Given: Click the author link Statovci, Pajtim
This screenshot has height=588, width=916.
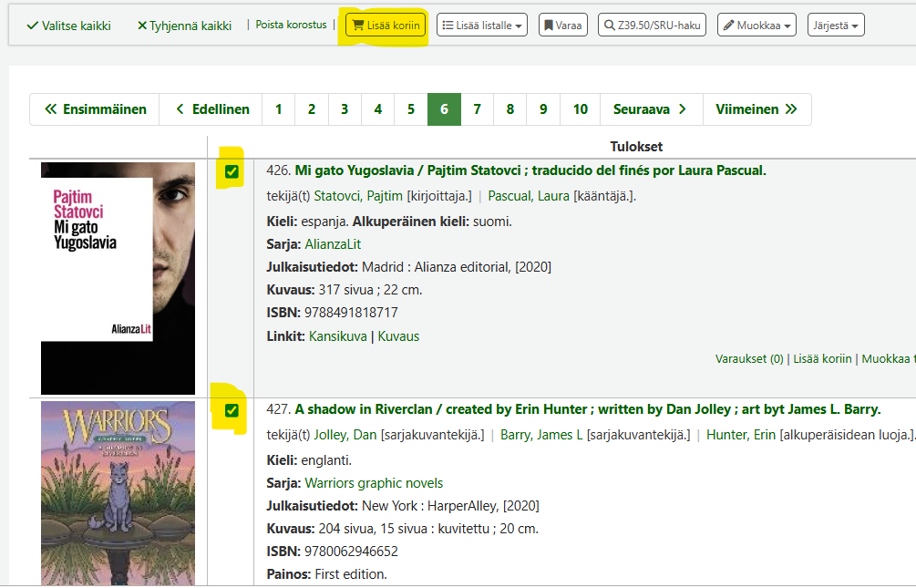Looking at the screenshot, I should (358, 196).
